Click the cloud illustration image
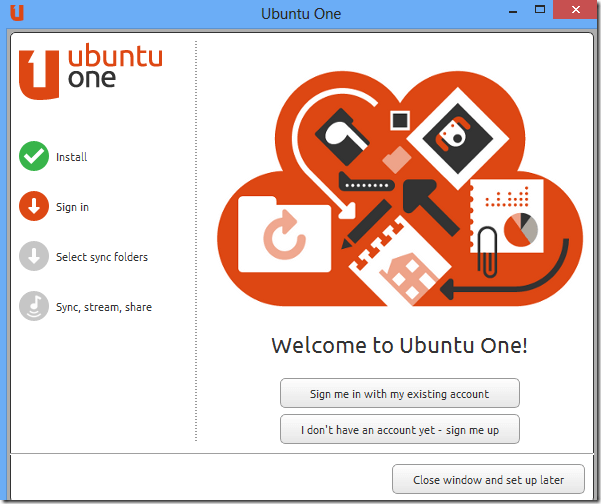This screenshot has width=601, height=504. point(400,189)
